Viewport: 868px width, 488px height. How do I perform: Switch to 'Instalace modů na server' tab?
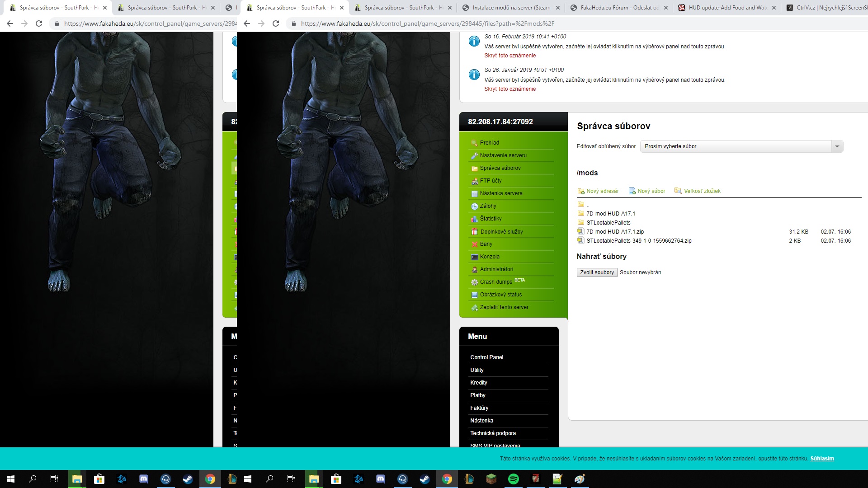(511, 8)
